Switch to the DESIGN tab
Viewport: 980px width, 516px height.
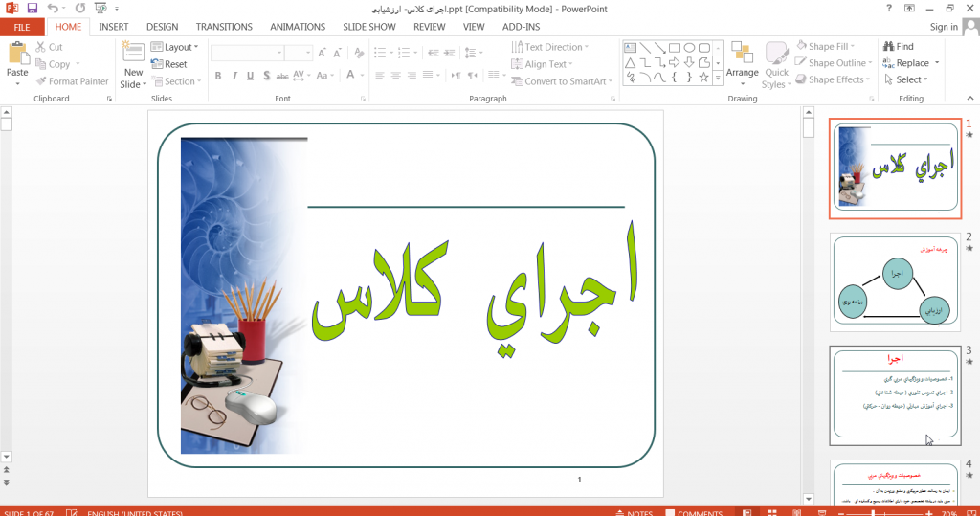point(163,27)
